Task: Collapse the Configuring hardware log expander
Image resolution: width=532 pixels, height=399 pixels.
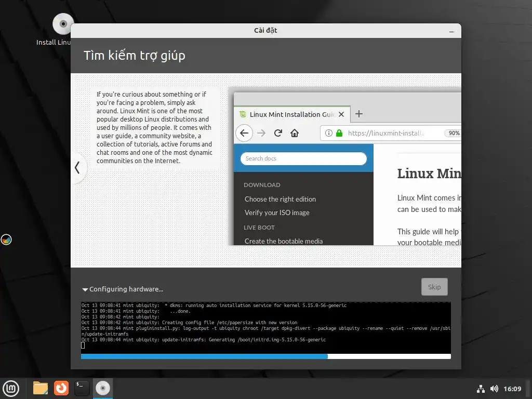Action: (85, 289)
